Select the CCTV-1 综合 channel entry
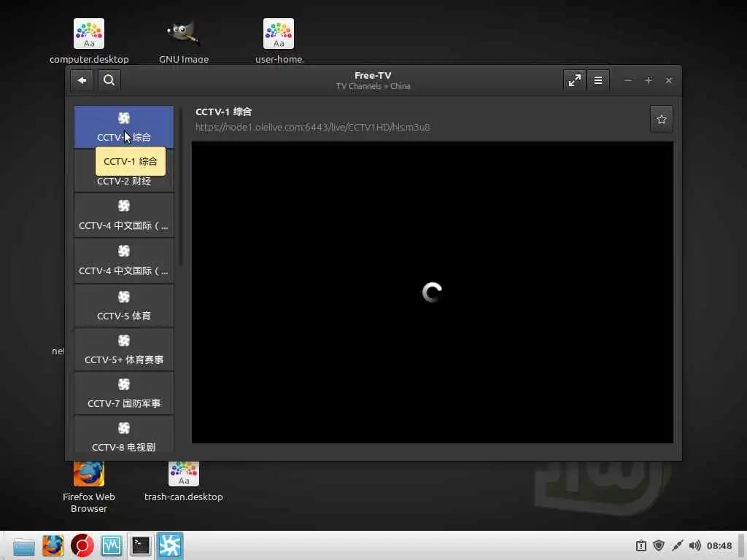Image resolution: width=747 pixels, height=560 pixels. (124, 127)
